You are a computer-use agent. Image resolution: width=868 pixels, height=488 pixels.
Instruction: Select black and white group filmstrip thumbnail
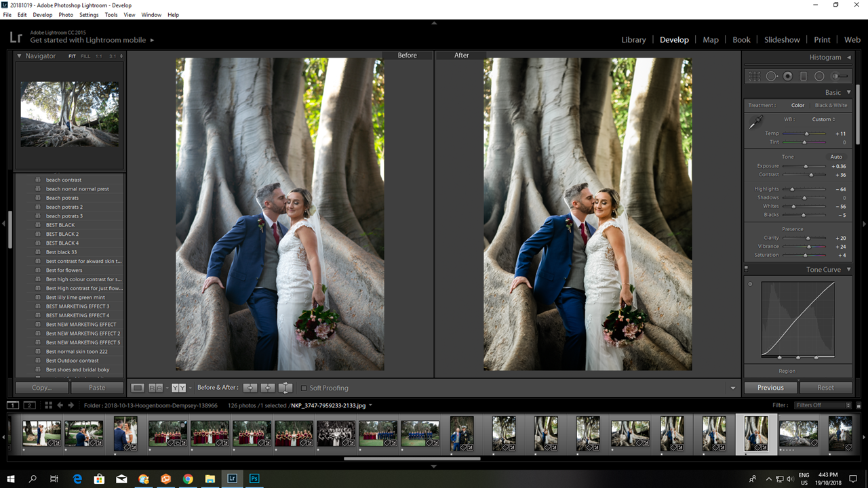[x=336, y=434]
